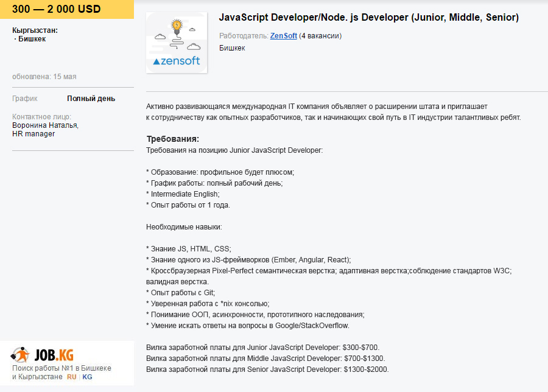Click the JOB.KG running man icon
Image resolution: width=548 pixels, height=392 pixels.
[x=20, y=355]
